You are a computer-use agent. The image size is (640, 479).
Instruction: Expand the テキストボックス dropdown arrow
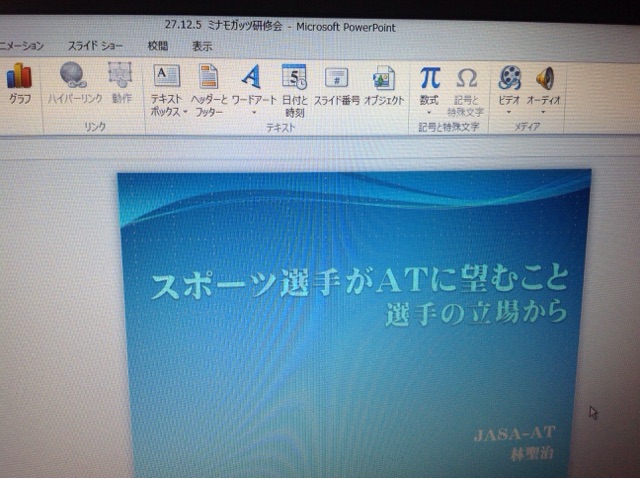185,112
